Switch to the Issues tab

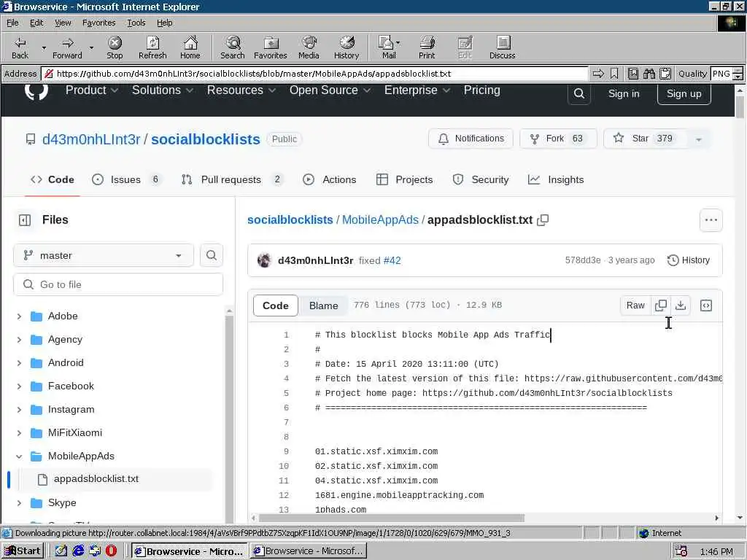pos(127,179)
